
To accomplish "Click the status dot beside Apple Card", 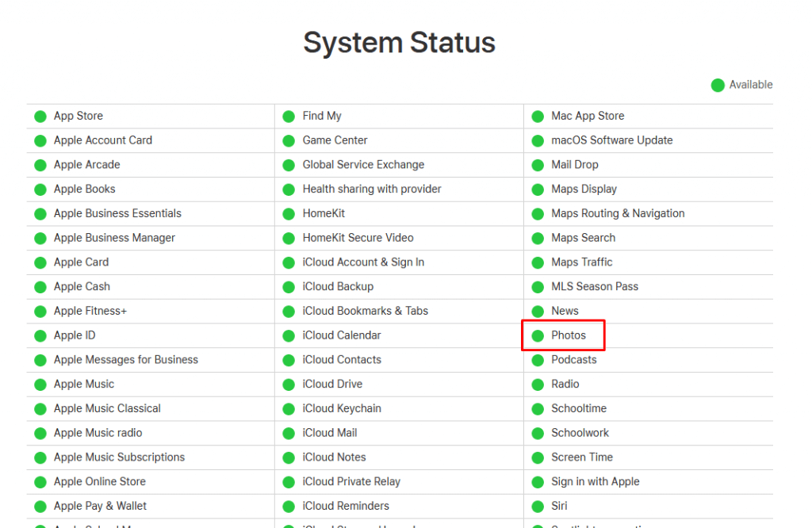I will click(x=40, y=262).
